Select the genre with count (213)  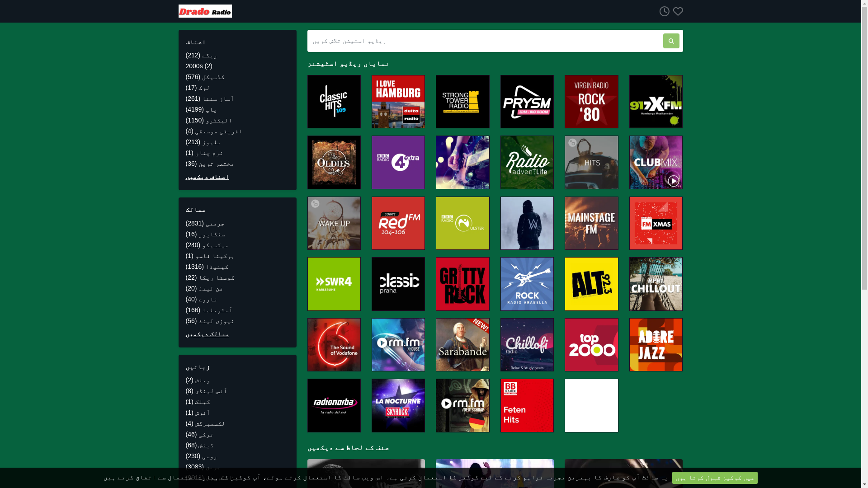point(203,142)
